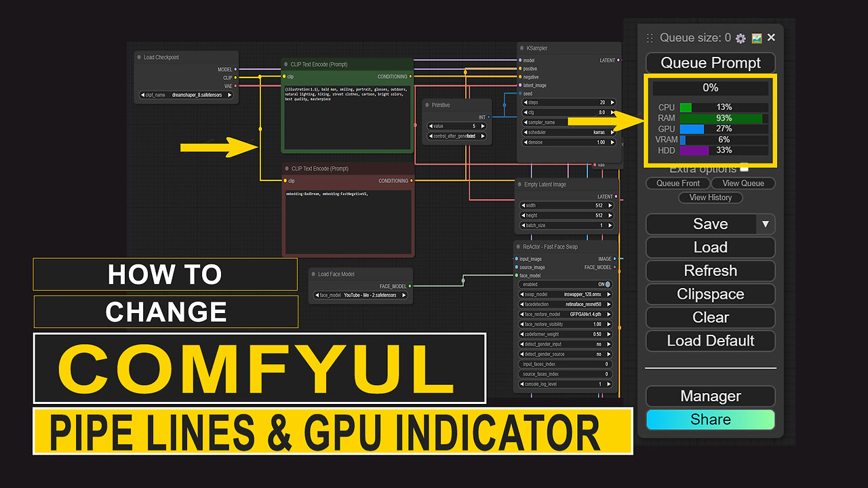Image resolution: width=868 pixels, height=488 pixels.
Task: Increase console_log_level with right arrow
Action: [609, 384]
